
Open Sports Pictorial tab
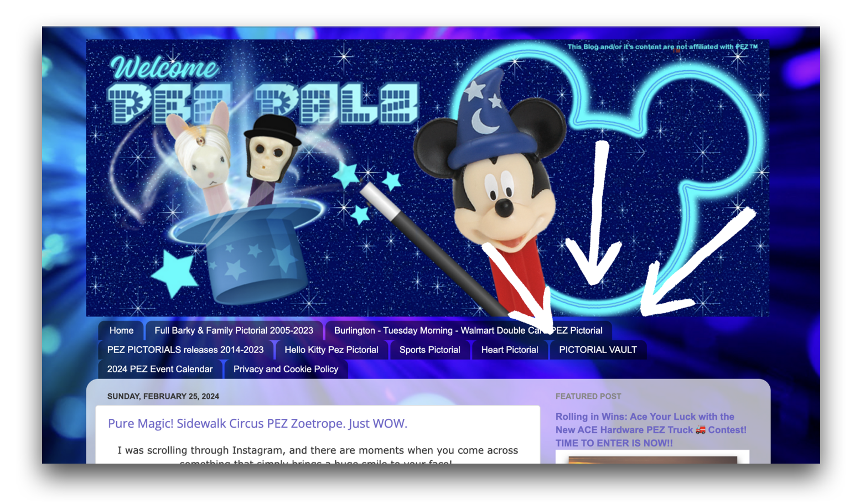(x=430, y=350)
